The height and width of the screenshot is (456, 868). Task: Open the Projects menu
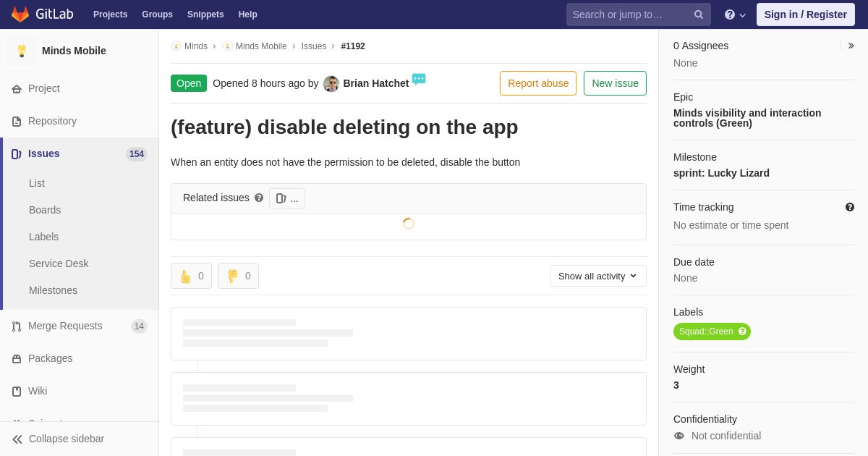tap(110, 14)
